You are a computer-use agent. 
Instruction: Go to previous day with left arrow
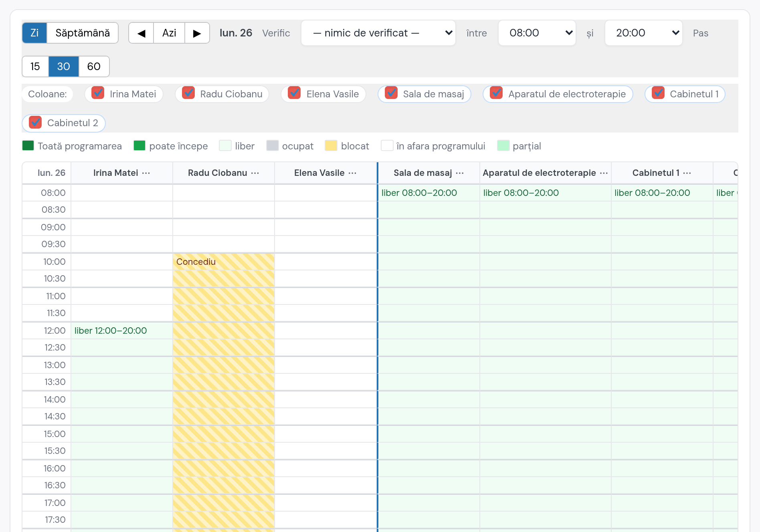pos(141,33)
